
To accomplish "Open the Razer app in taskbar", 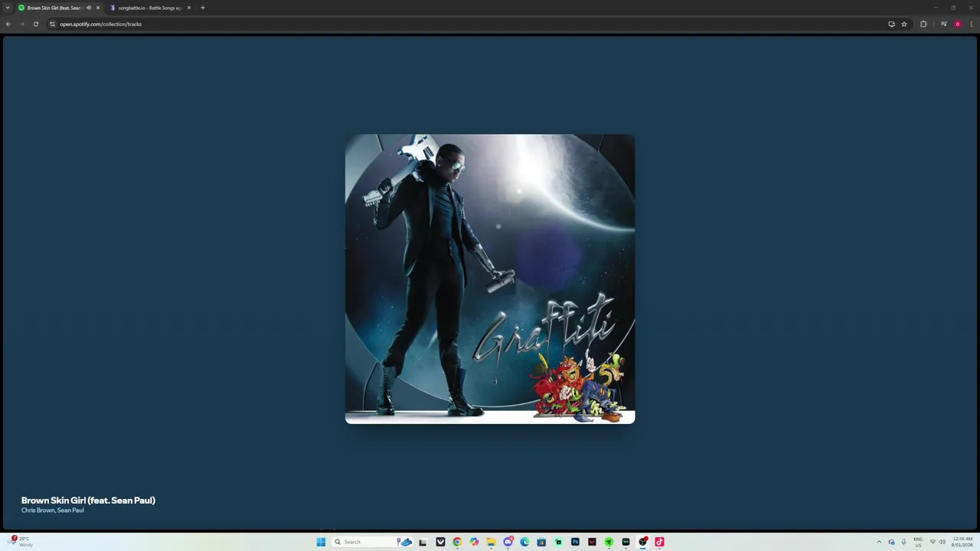I will [x=609, y=542].
